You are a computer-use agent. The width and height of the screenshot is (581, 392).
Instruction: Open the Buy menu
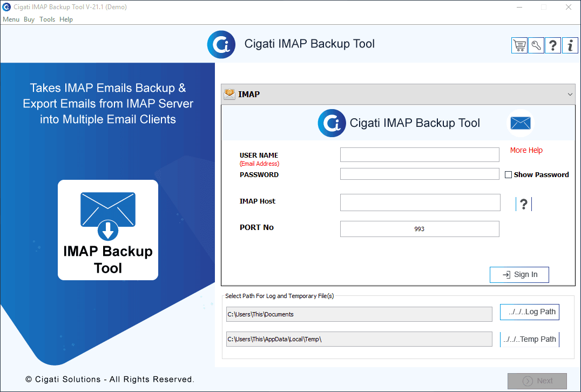[29, 19]
